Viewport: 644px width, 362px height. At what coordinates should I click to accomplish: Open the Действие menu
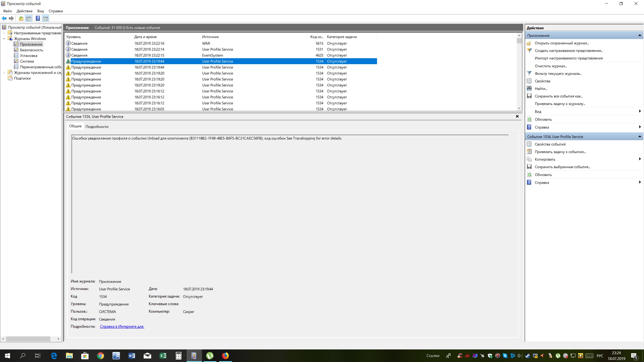[x=24, y=11]
